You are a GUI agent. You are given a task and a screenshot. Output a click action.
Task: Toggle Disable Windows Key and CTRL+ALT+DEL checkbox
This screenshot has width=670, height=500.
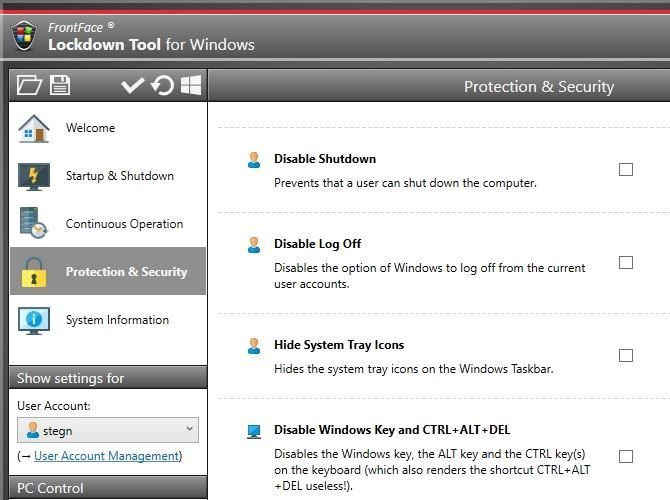pyautogui.click(x=626, y=456)
